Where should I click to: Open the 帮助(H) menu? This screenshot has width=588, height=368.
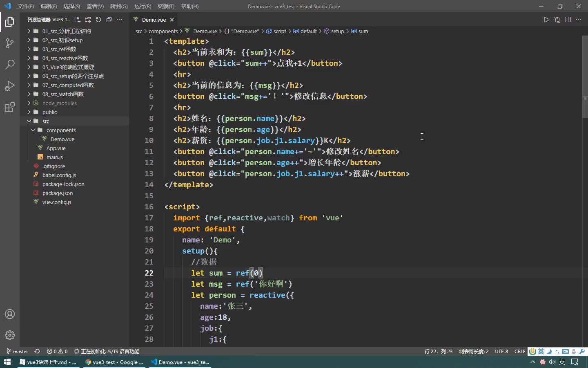pos(189,6)
